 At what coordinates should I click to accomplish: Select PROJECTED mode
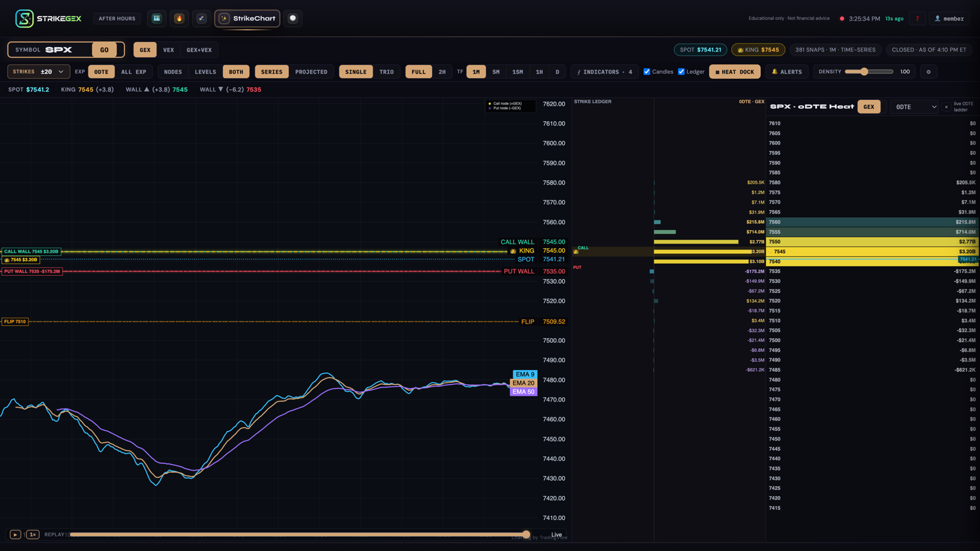(311, 72)
